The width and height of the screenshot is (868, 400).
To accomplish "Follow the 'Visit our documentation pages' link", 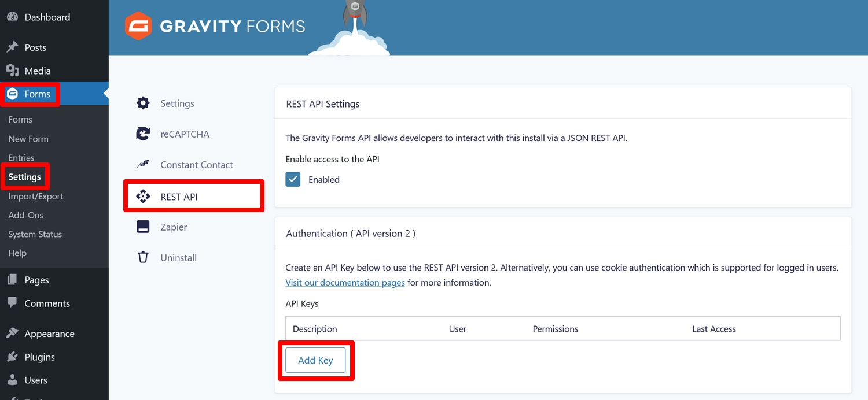I will (x=345, y=283).
